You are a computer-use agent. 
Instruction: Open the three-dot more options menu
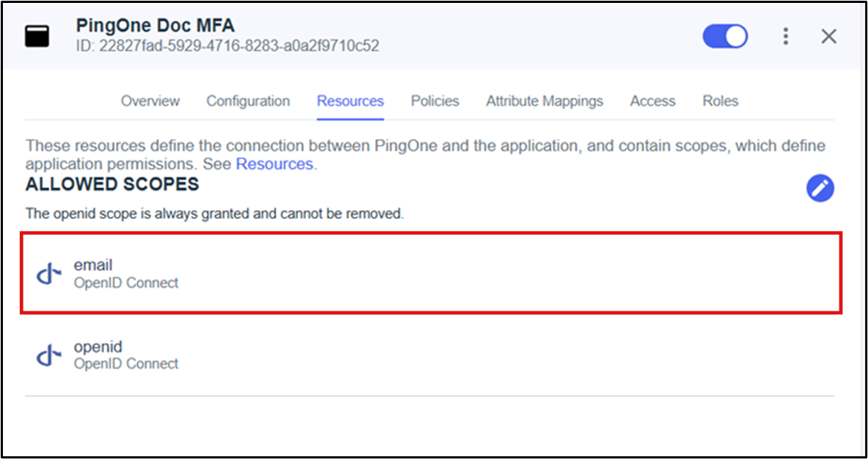pos(786,37)
